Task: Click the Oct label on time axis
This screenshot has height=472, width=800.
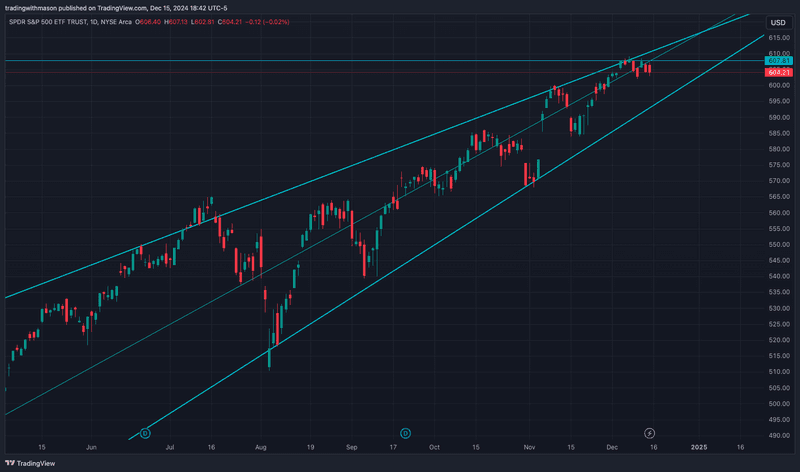Action: (434, 448)
